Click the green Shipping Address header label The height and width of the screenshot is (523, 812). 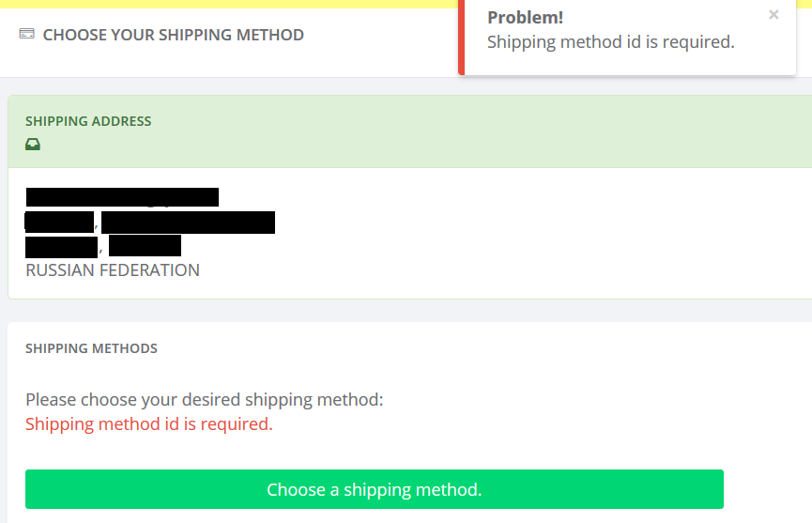[88, 121]
